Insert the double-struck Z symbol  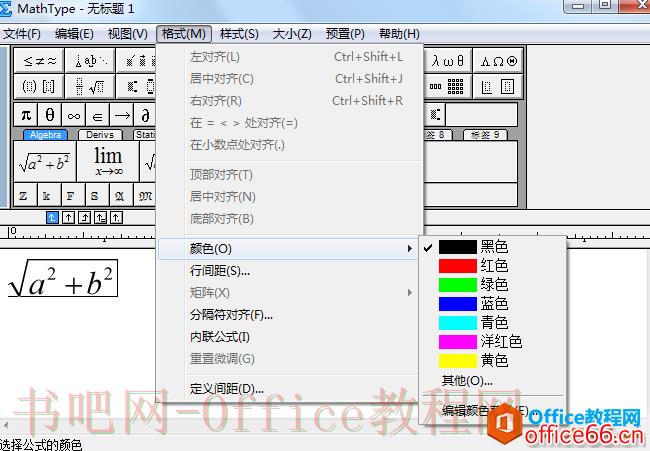pos(23,195)
